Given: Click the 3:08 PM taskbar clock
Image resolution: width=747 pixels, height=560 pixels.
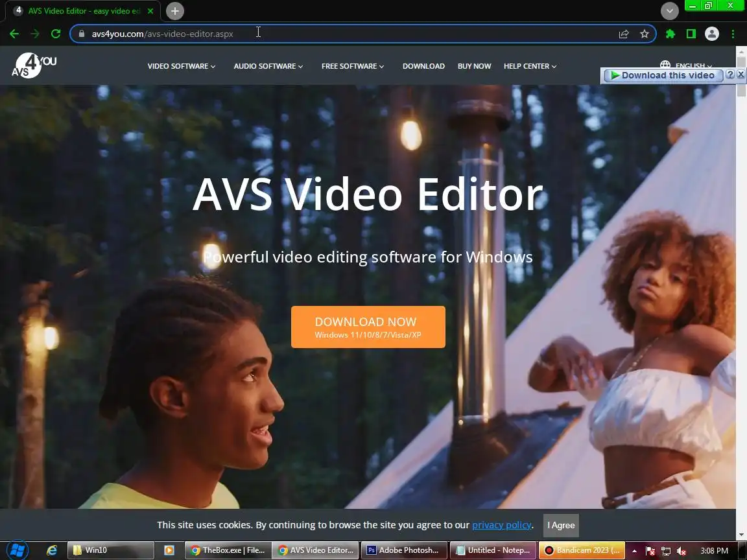Looking at the screenshot, I should [714, 551].
